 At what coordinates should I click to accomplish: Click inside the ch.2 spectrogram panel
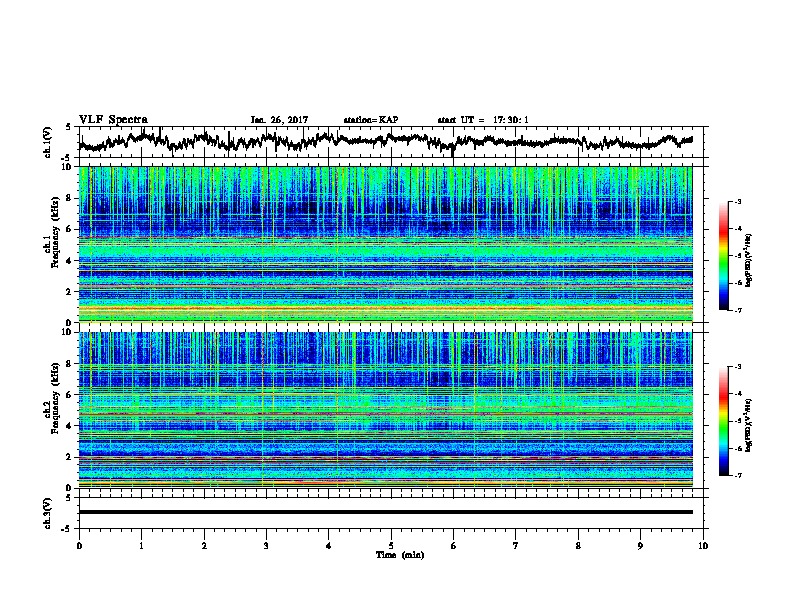[x=386, y=410]
